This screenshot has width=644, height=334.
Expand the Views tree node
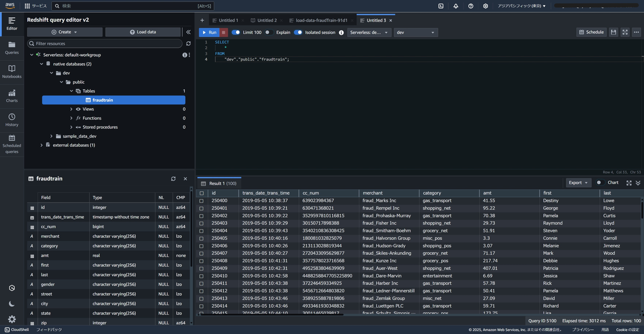(71, 109)
